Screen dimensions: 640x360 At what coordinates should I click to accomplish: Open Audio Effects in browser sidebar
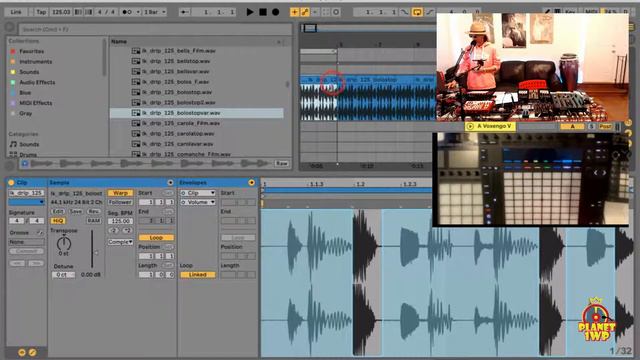(x=37, y=82)
